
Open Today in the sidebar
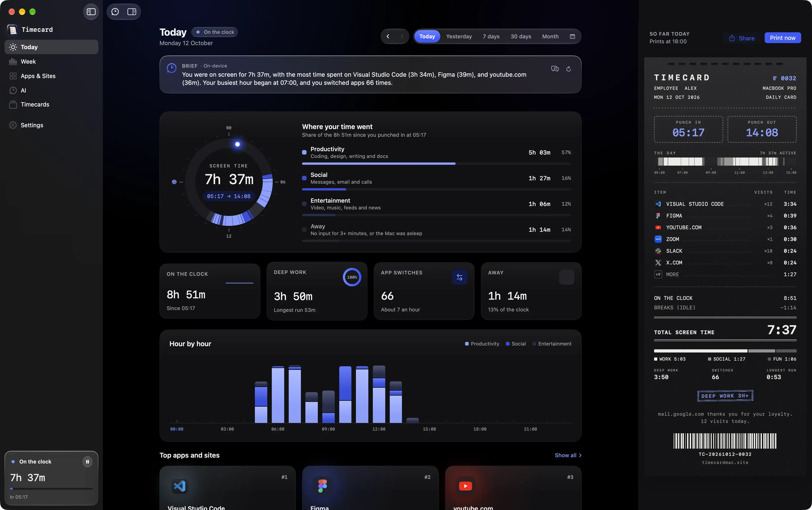coord(51,47)
